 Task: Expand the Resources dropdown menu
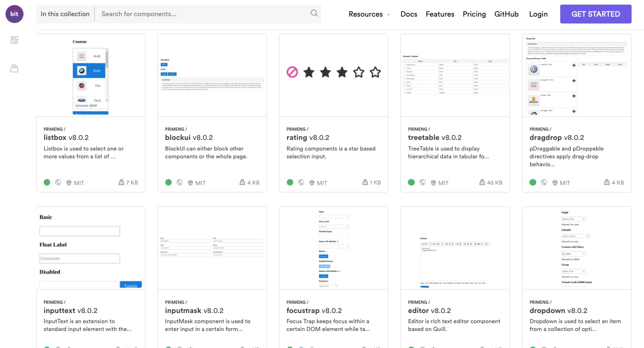click(x=369, y=14)
